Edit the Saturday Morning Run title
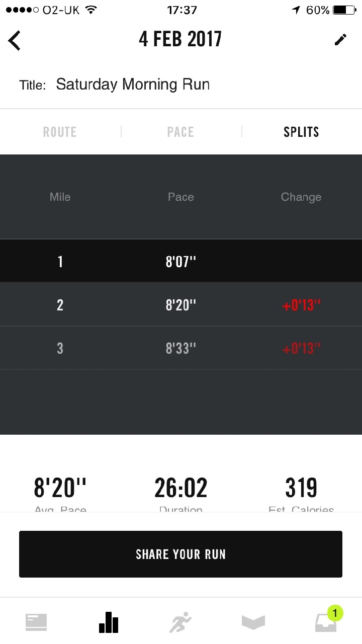Viewport: 362px width, 644px height. [133, 84]
